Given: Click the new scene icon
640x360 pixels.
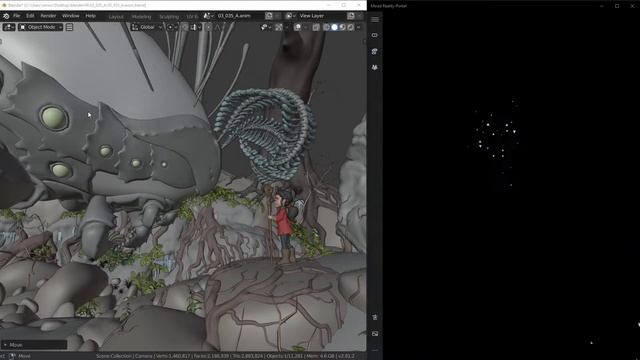Looking at the screenshot, I should click(x=269, y=16).
